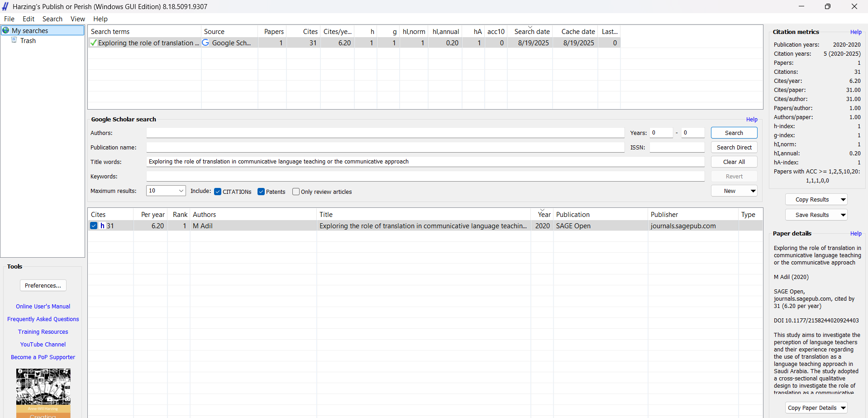The height and width of the screenshot is (418, 868).
Task: Click the Publish or Perish app icon in title bar
Action: click(5, 6)
